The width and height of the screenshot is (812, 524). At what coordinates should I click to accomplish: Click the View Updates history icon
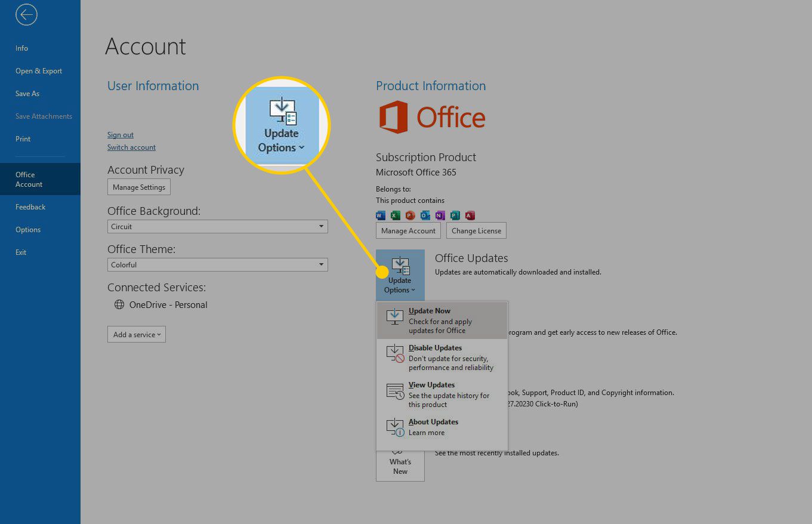click(x=395, y=391)
